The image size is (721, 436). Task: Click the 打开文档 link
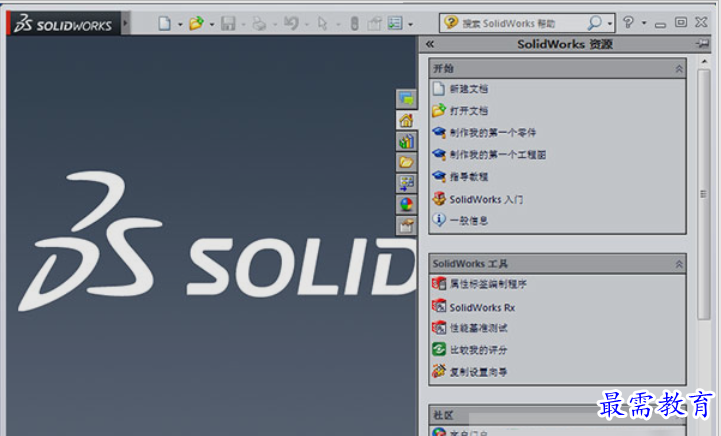click(x=469, y=111)
